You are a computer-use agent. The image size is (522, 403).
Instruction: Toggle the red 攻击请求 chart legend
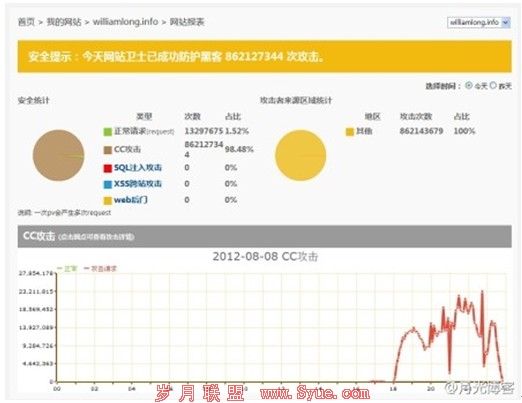click(100, 268)
